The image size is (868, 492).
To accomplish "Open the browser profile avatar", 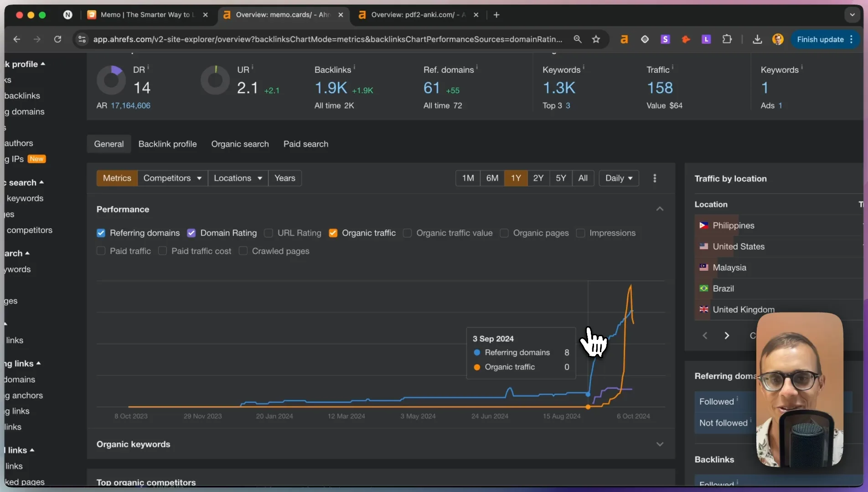I will coord(778,39).
